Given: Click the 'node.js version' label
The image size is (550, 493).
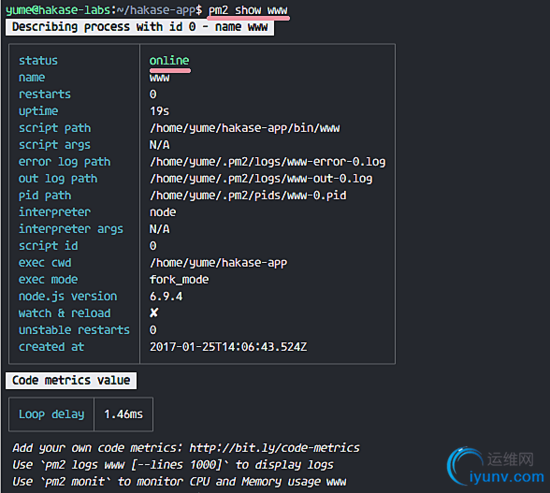Looking at the screenshot, I should tap(68, 297).
